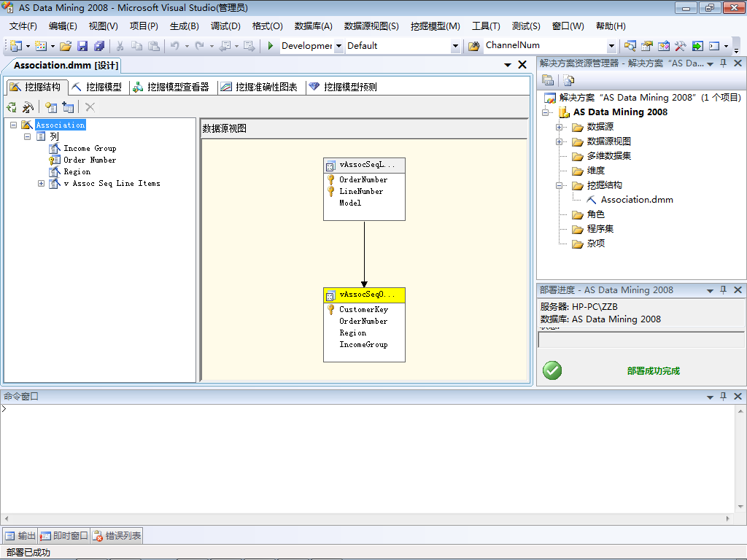Click the Open File folder icon
This screenshot has width=747, height=560.
pyautogui.click(x=66, y=46)
